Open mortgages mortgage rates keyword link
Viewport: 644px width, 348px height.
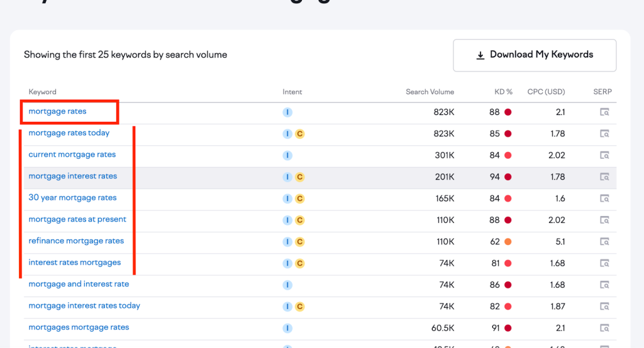(x=79, y=327)
